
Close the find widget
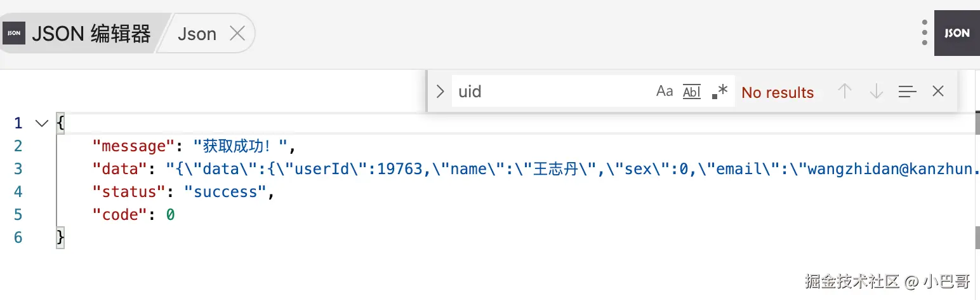pos(938,92)
